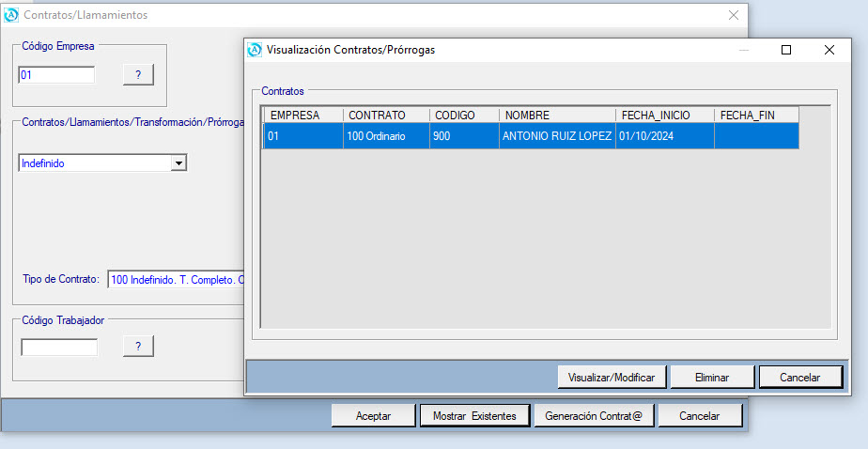Click the NOMBRE column header
868x449 pixels.
(556, 115)
